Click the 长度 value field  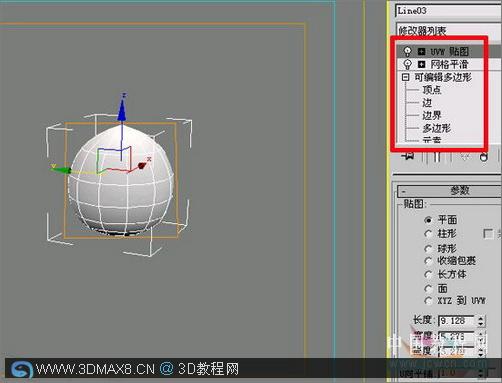[456, 321]
